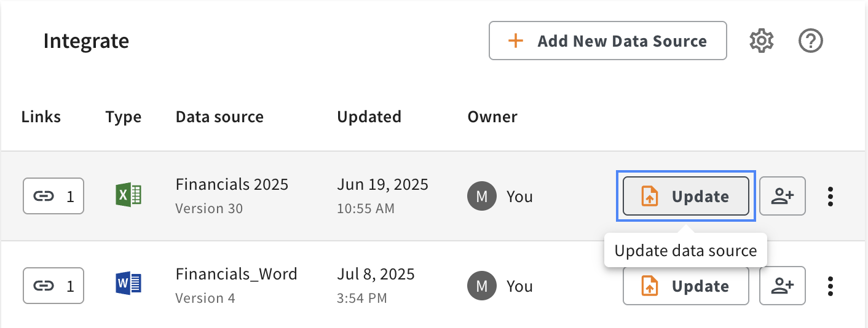Click the Excel icon for Financials 2025
This screenshot has height=328, width=868.
coord(128,196)
